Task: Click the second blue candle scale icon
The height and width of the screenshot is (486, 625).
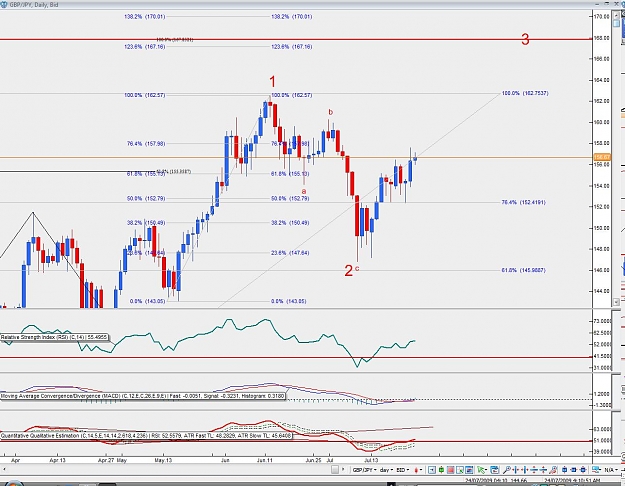Action: 574,470
